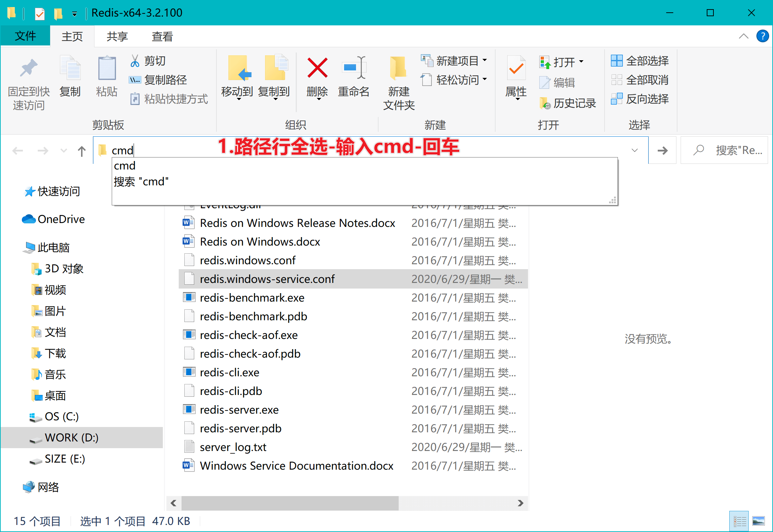Collapse the ribbon with chevron
Screen dimensions: 773x532
(743, 36)
